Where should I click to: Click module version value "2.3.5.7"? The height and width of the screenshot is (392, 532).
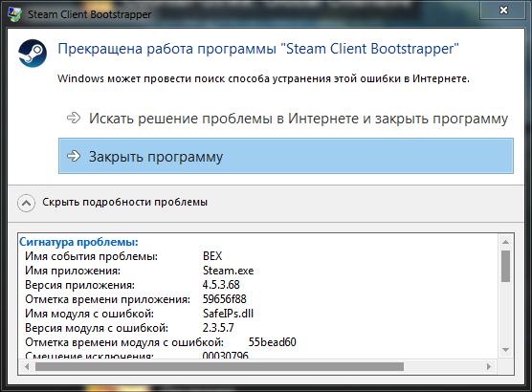tap(218, 328)
